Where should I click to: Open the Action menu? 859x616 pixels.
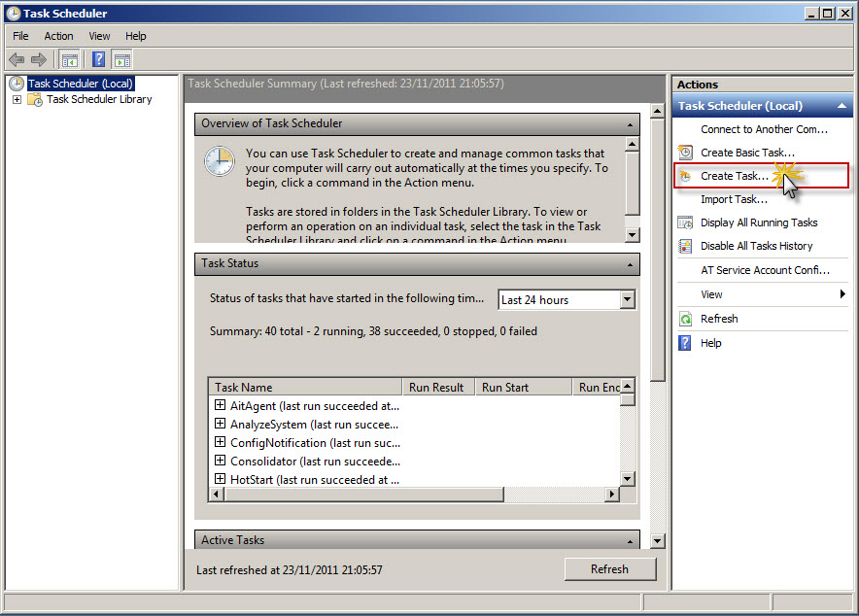click(x=58, y=36)
